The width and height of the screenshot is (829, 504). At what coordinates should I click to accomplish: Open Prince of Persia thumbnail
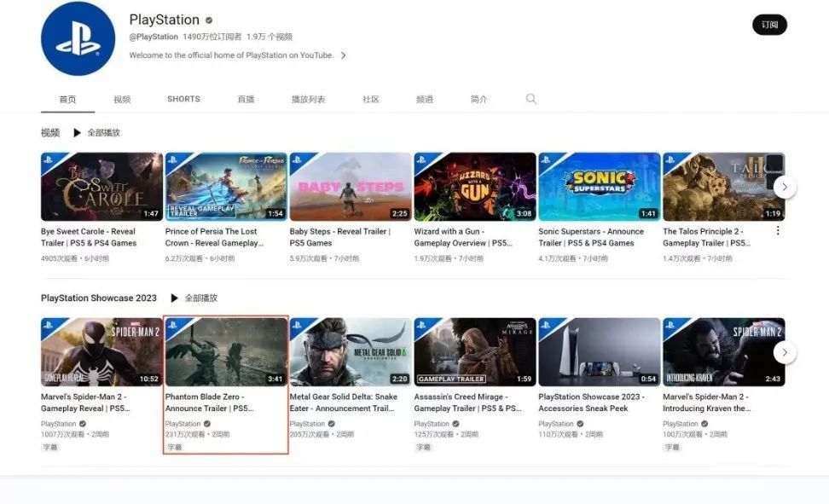click(x=226, y=187)
